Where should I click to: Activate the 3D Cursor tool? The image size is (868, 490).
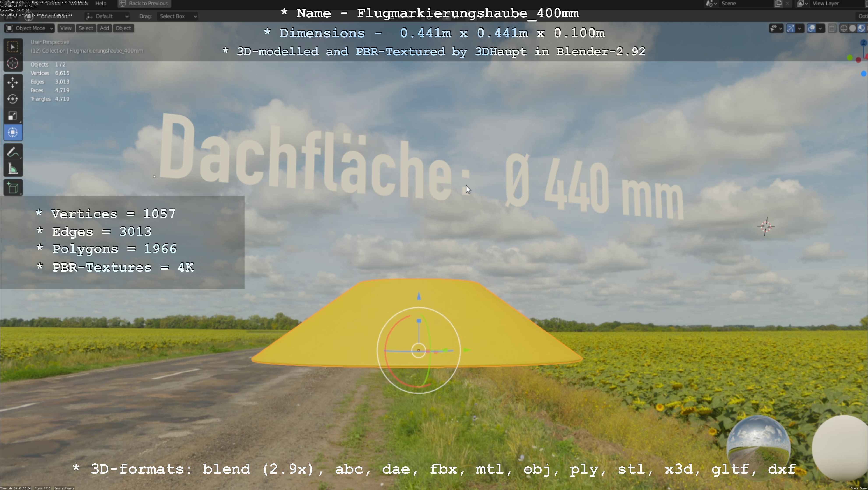point(13,63)
